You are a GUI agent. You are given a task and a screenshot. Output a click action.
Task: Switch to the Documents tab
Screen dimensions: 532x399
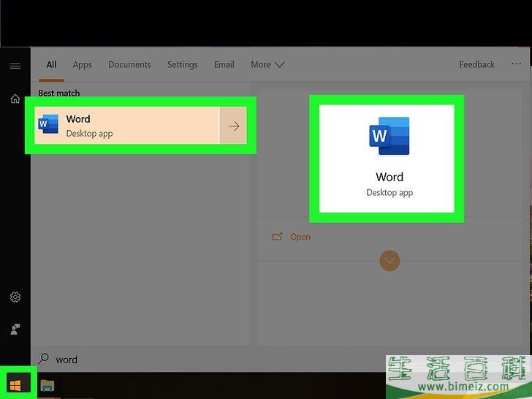pos(129,64)
